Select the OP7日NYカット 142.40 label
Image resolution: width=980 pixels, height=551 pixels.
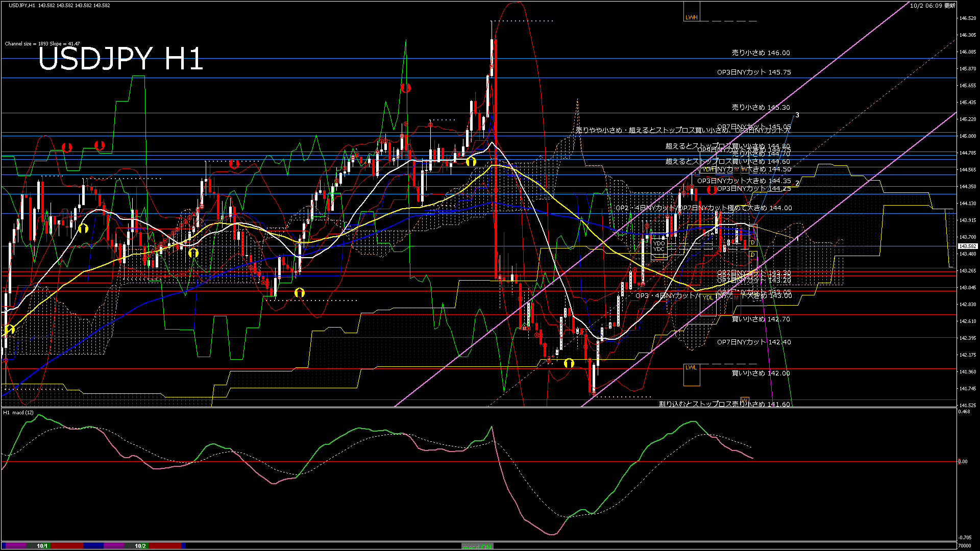point(754,342)
